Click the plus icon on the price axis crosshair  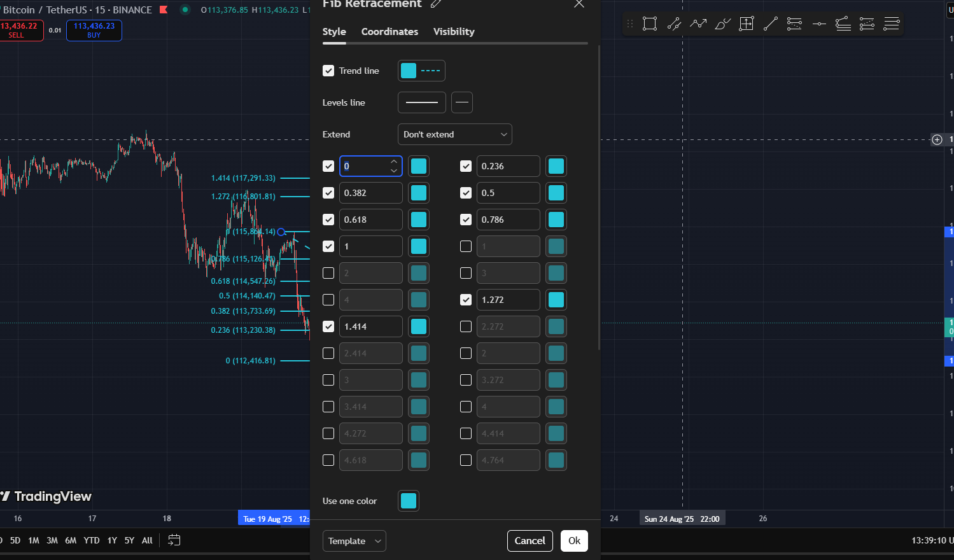pyautogui.click(x=937, y=139)
